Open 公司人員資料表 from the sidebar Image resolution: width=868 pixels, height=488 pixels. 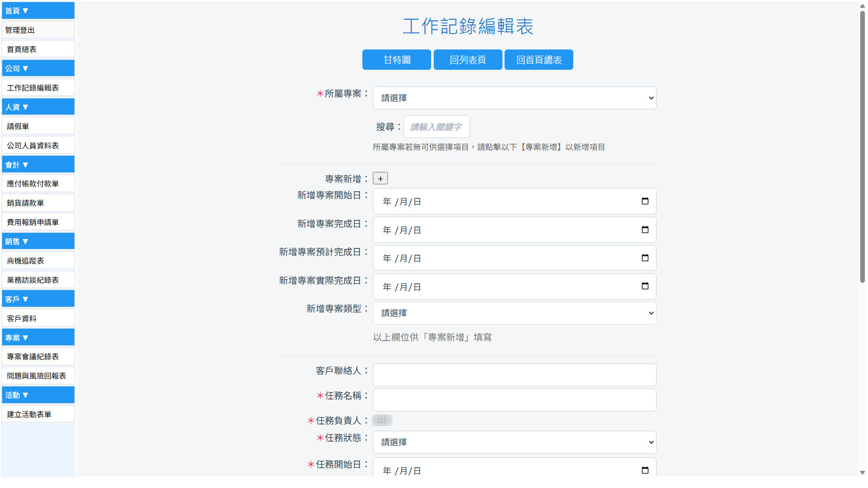pos(38,145)
